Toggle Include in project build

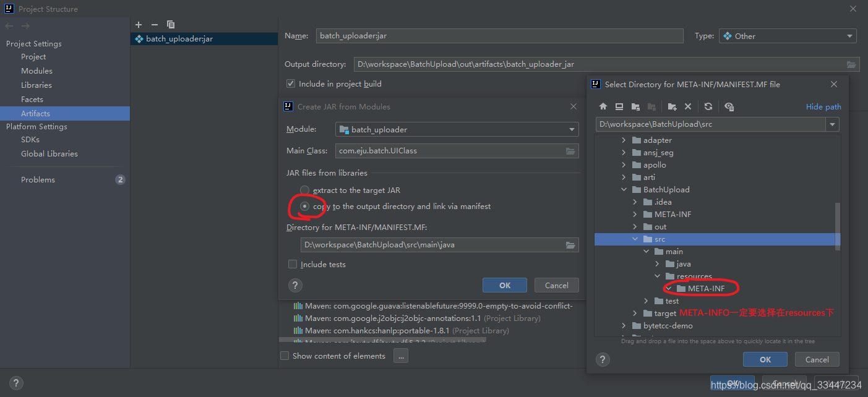click(x=291, y=83)
